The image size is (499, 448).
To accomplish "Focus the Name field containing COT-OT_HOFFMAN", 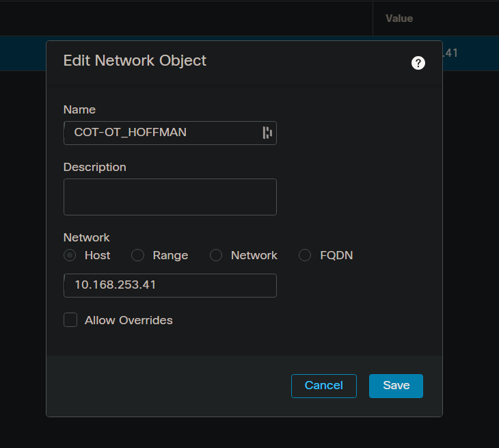I will [x=170, y=133].
